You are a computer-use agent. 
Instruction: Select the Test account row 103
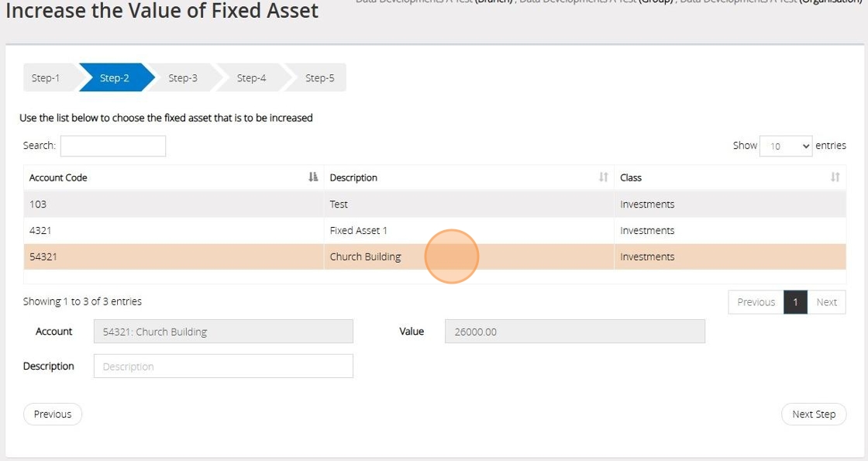pos(174,205)
